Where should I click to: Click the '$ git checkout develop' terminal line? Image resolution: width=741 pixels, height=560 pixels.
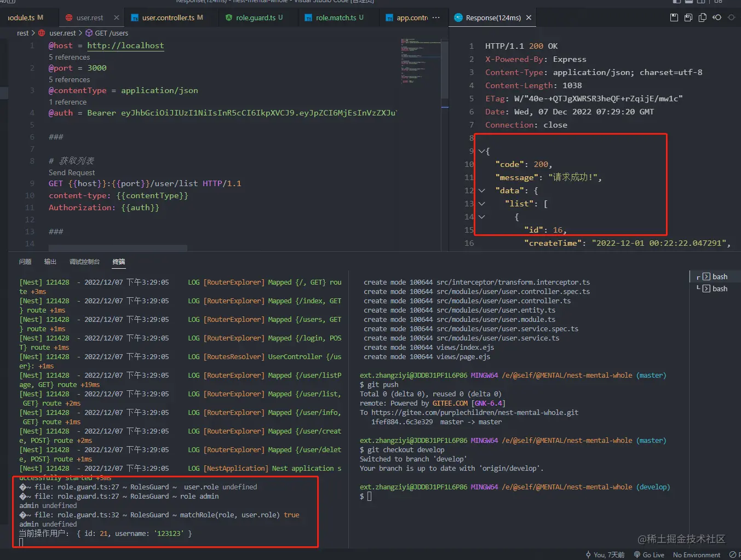pos(402,449)
